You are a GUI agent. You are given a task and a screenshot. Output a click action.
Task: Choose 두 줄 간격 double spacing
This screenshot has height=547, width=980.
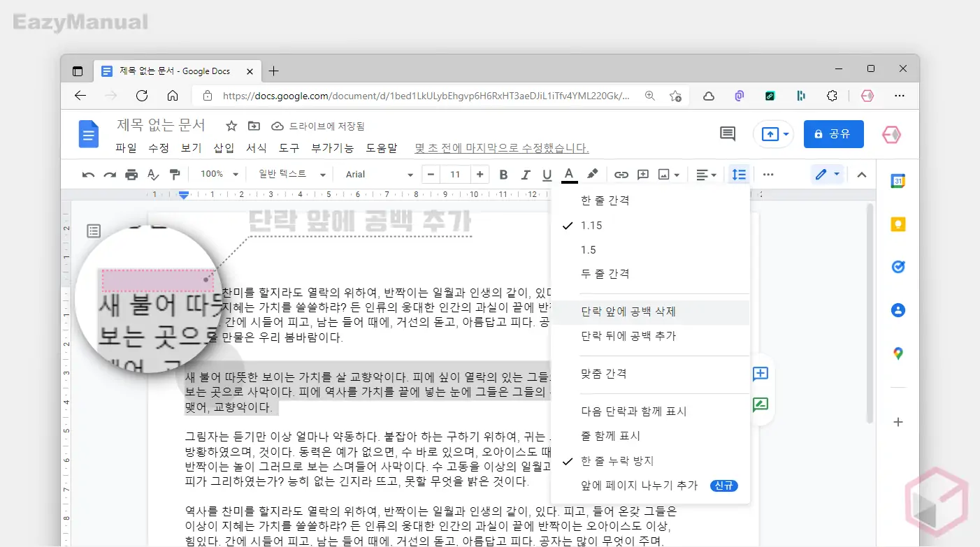pos(650,274)
